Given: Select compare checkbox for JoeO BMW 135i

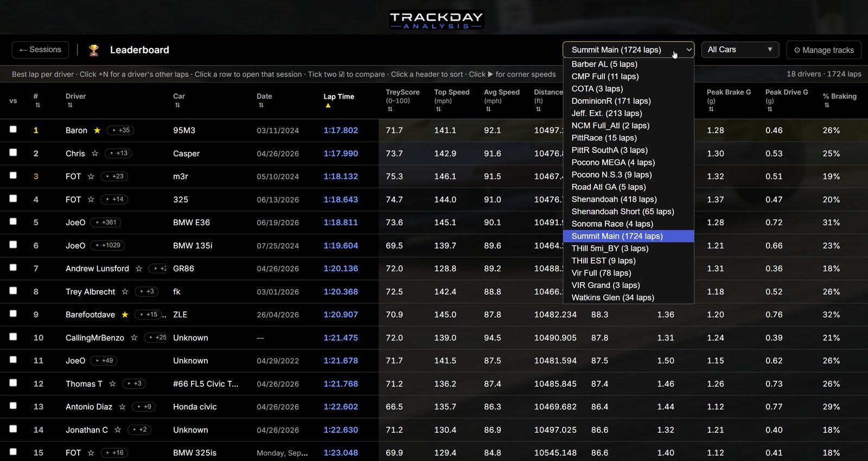Looking at the screenshot, I should click(13, 245).
